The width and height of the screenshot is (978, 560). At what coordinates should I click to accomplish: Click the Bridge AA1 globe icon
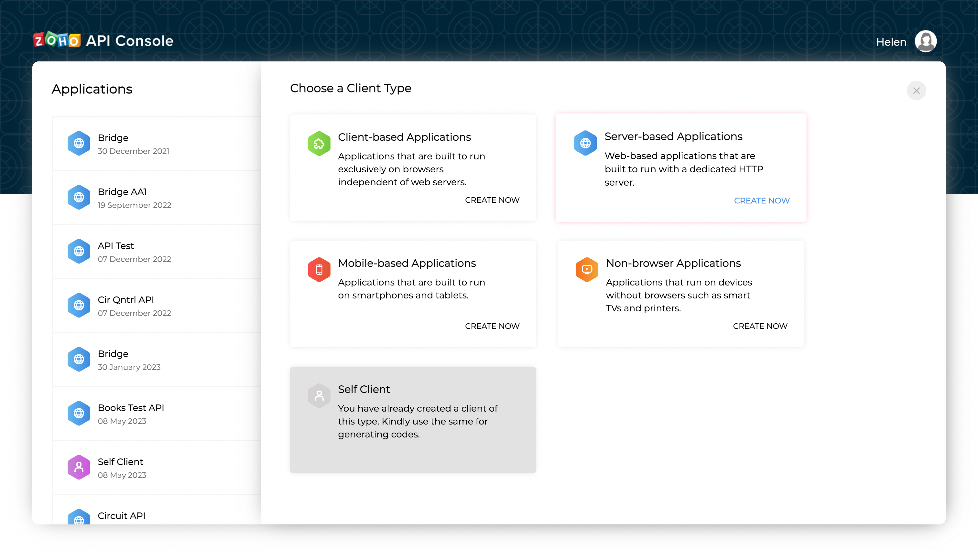point(79,197)
